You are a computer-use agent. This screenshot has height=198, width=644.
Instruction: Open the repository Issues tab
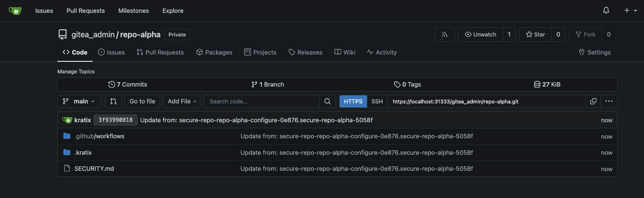pos(111,52)
